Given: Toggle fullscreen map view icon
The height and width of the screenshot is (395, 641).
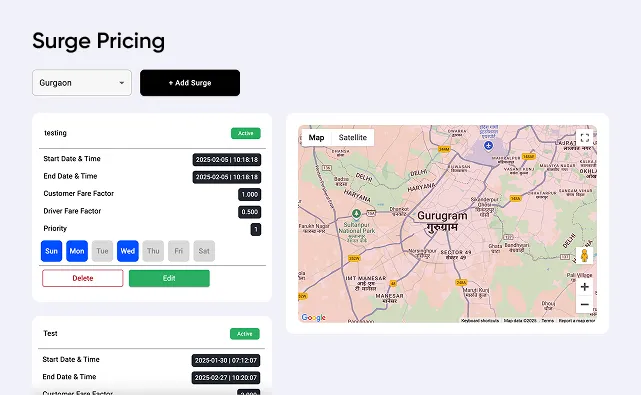Looking at the screenshot, I should pyautogui.click(x=585, y=138).
